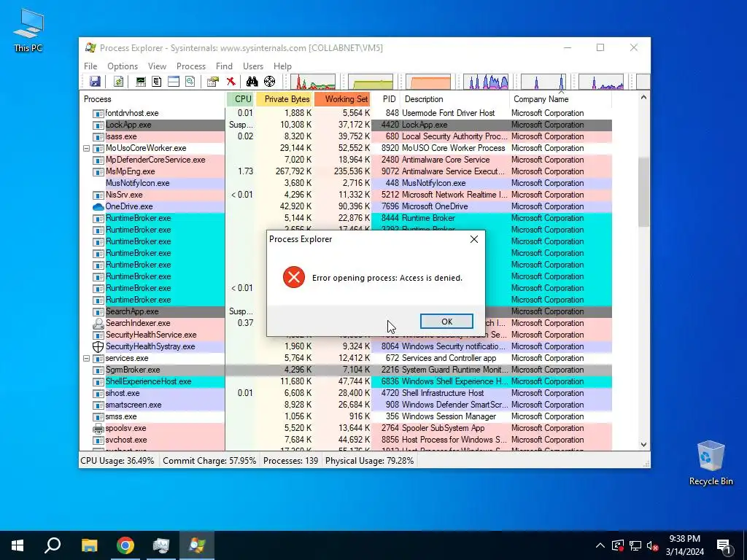
Task: Click the Show Process Tree toolbar icon
Action: tap(157, 82)
